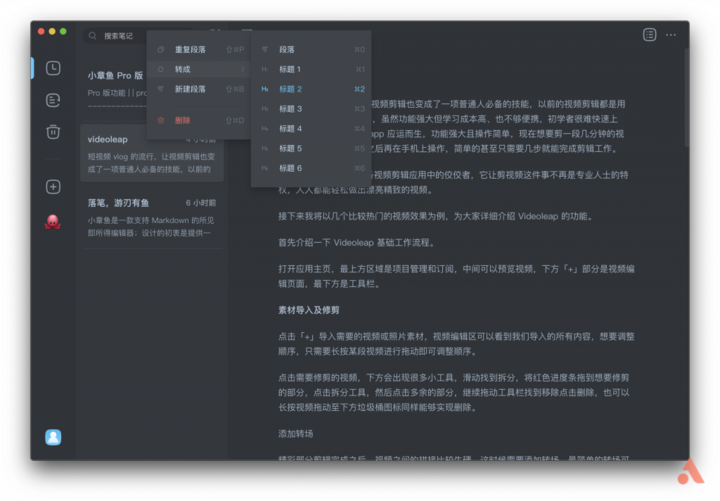This screenshot has width=720, height=501.
Task: Click the editor's vertical scrollbar
Action: 686,97
